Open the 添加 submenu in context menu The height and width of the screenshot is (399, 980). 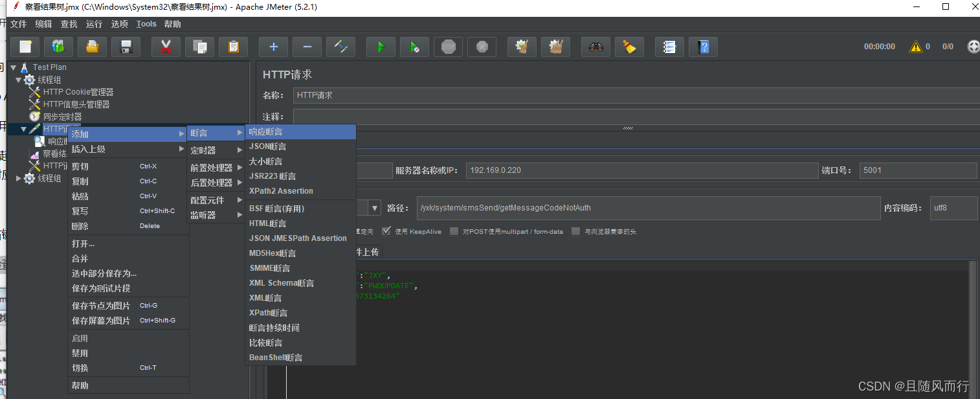point(128,134)
